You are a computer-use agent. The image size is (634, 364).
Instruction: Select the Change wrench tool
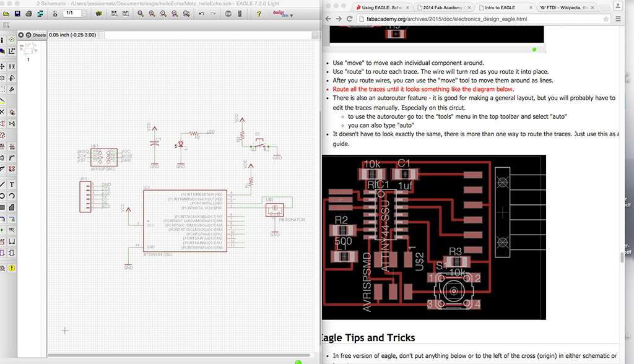[x=12, y=89]
